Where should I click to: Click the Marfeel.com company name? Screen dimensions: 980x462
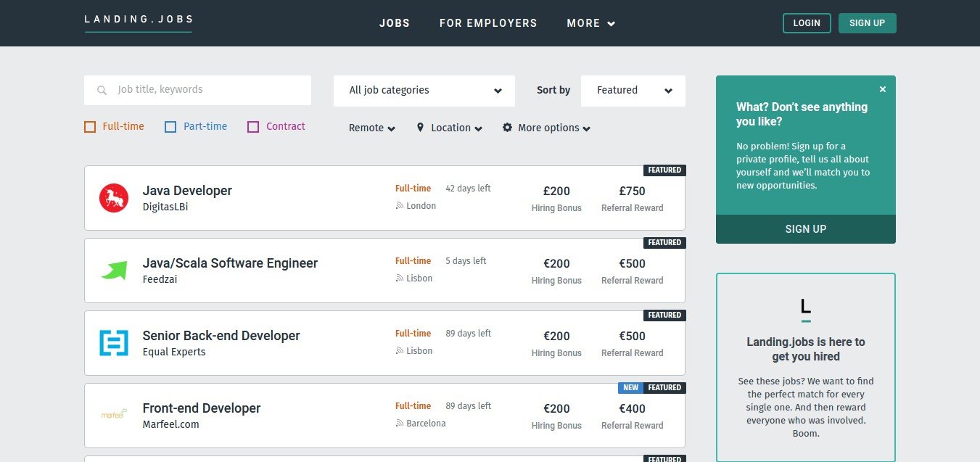(x=170, y=424)
